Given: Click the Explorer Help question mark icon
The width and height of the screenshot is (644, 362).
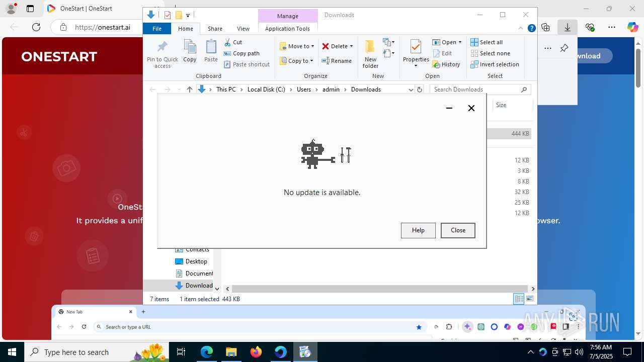Looking at the screenshot, I should click(x=531, y=28).
